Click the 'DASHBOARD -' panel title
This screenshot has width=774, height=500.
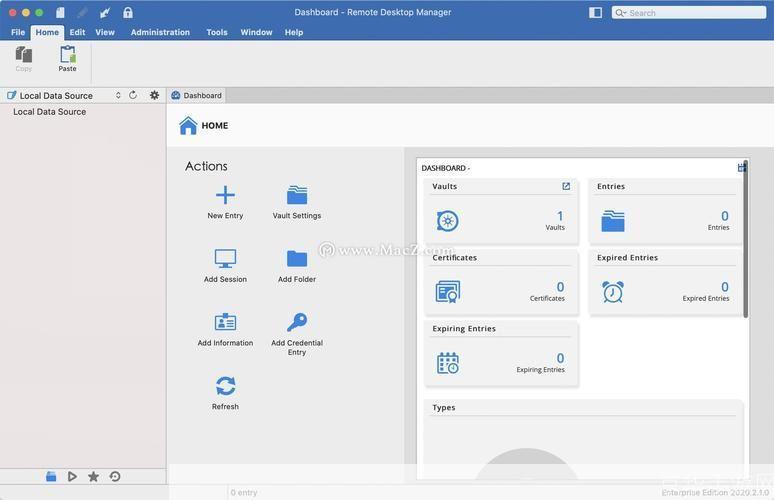click(x=446, y=168)
